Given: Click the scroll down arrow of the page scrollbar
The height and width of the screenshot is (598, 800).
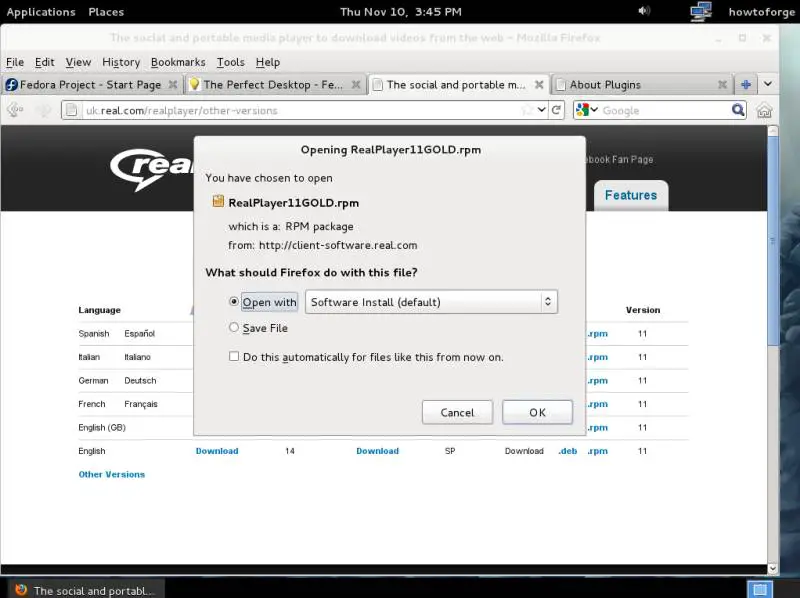Looking at the screenshot, I should 773,568.
